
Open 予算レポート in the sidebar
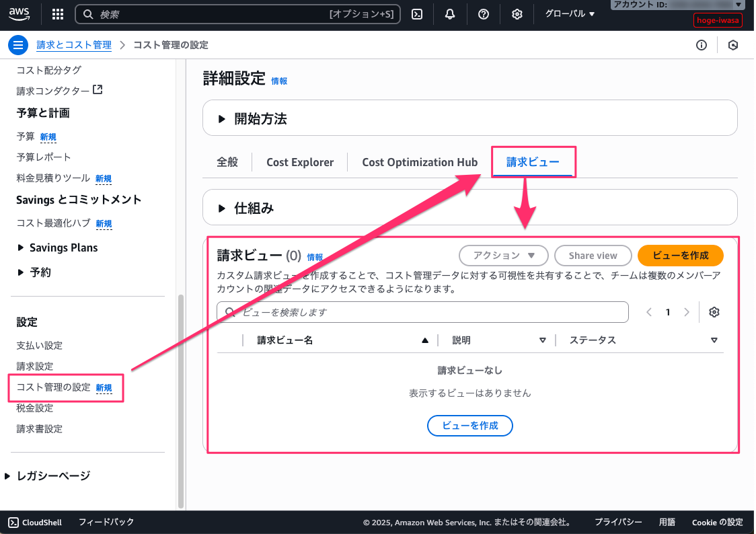[x=44, y=157]
